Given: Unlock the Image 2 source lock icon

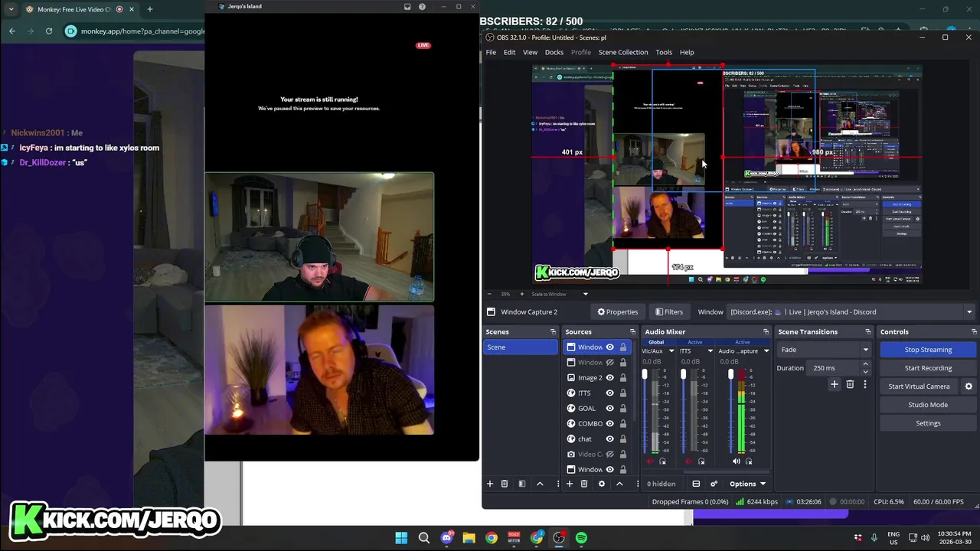Looking at the screenshot, I should point(623,377).
